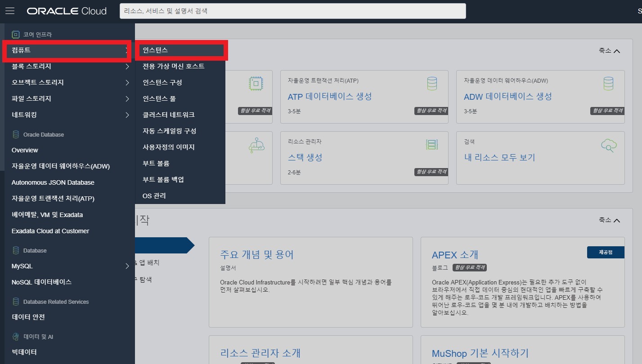
Task: Select OS 관리 in the submenu
Action: pyautogui.click(x=154, y=195)
